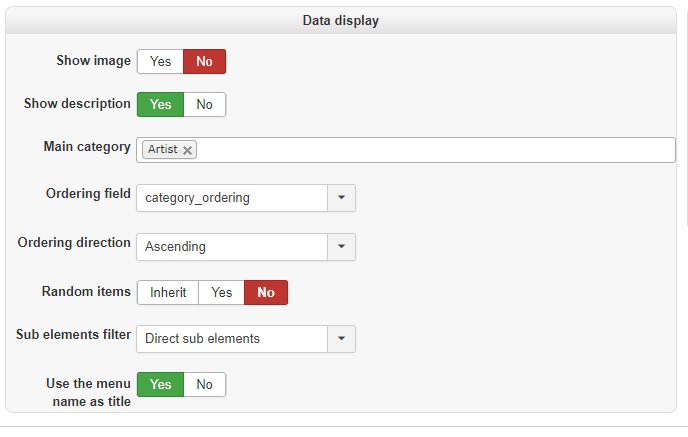Click the Direct sub elements selection box

coord(232,339)
